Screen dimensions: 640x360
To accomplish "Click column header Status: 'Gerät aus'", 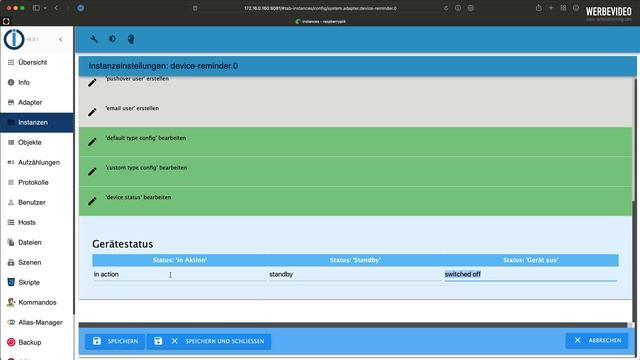I will [531, 260].
